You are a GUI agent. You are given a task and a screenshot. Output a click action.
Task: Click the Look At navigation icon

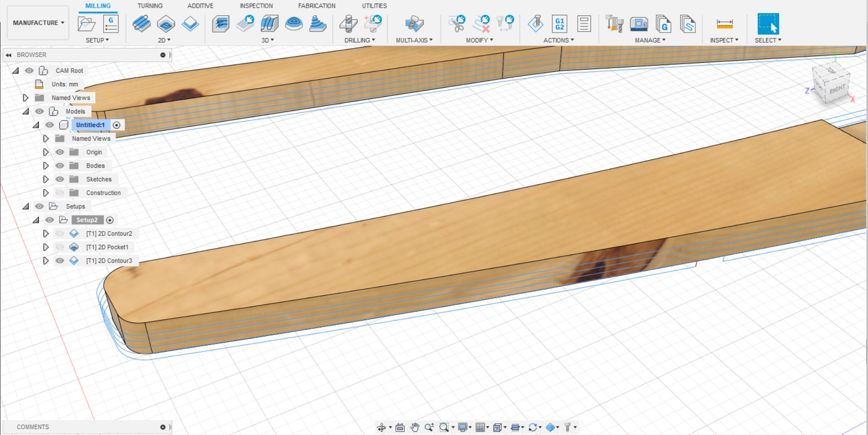(x=400, y=427)
